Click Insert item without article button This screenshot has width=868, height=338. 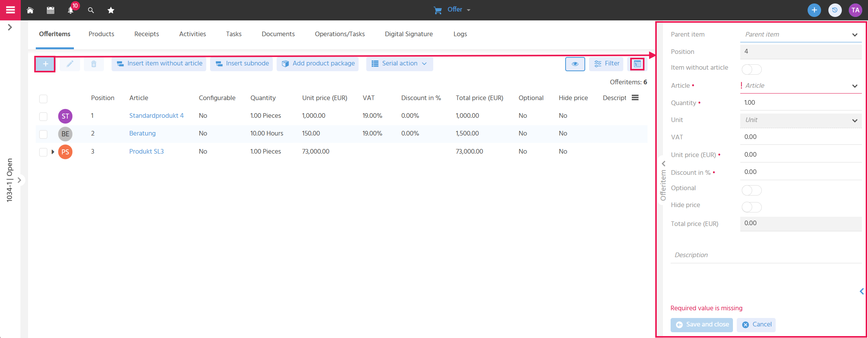point(159,64)
